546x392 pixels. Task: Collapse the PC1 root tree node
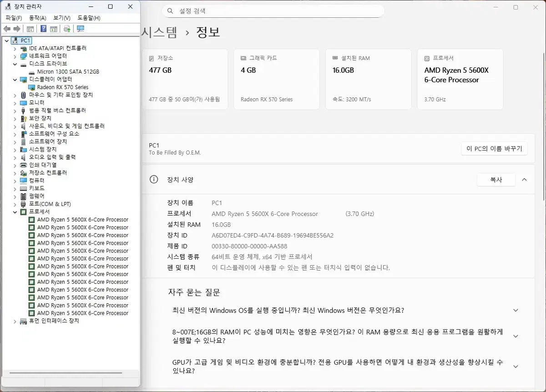[6, 40]
